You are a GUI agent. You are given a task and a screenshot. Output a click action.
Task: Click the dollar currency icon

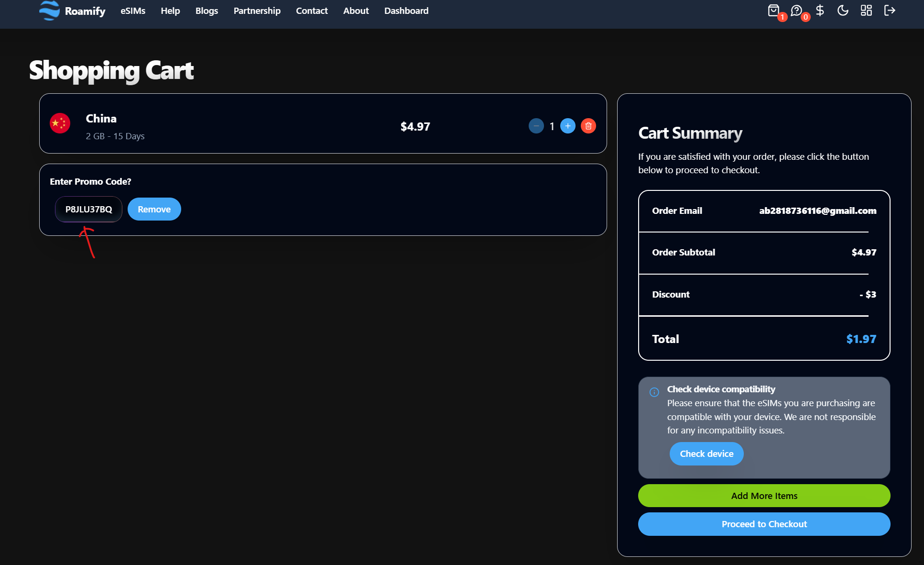(x=820, y=11)
